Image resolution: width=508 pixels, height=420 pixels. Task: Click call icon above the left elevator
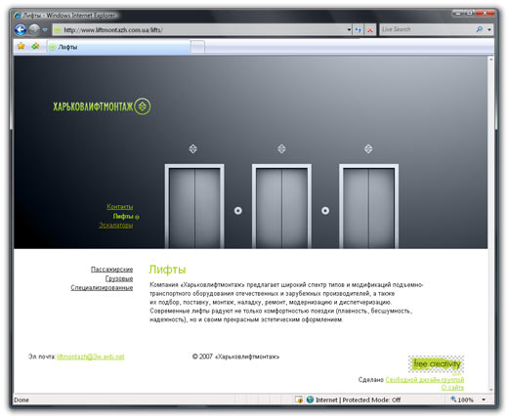click(192, 148)
